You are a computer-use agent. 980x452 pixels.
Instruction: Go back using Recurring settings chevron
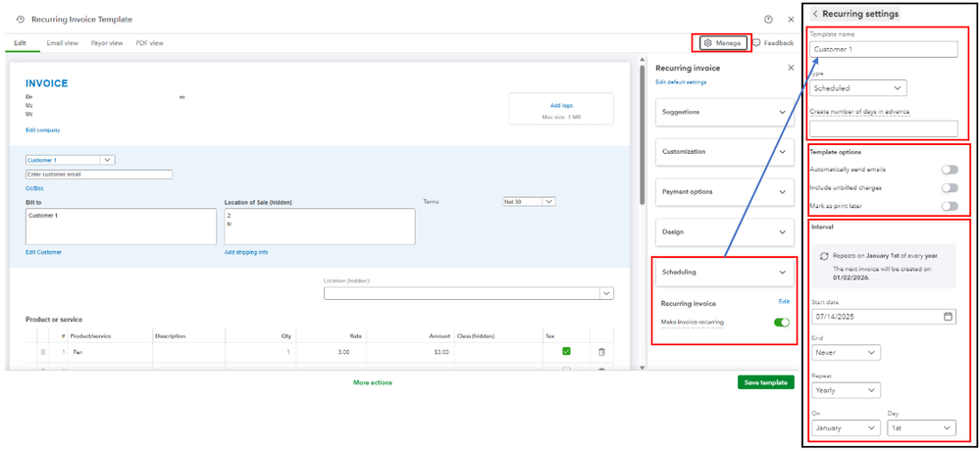pyautogui.click(x=815, y=14)
